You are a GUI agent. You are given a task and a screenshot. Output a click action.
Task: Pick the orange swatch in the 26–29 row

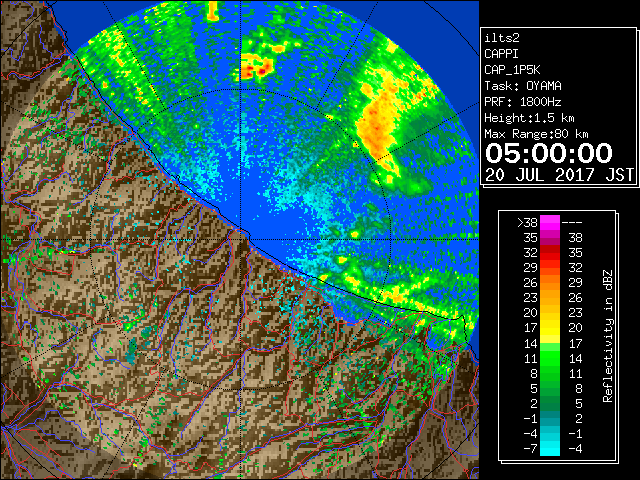point(550,283)
